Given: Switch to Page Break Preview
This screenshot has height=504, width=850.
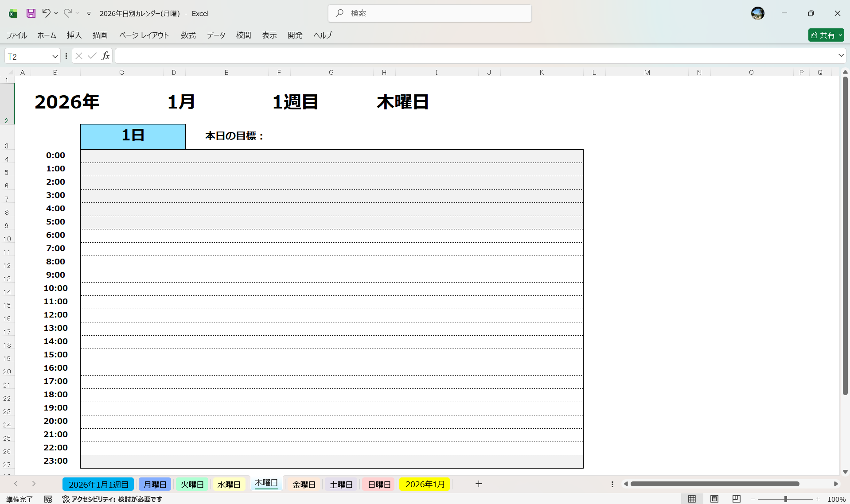Looking at the screenshot, I should tap(736, 499).
